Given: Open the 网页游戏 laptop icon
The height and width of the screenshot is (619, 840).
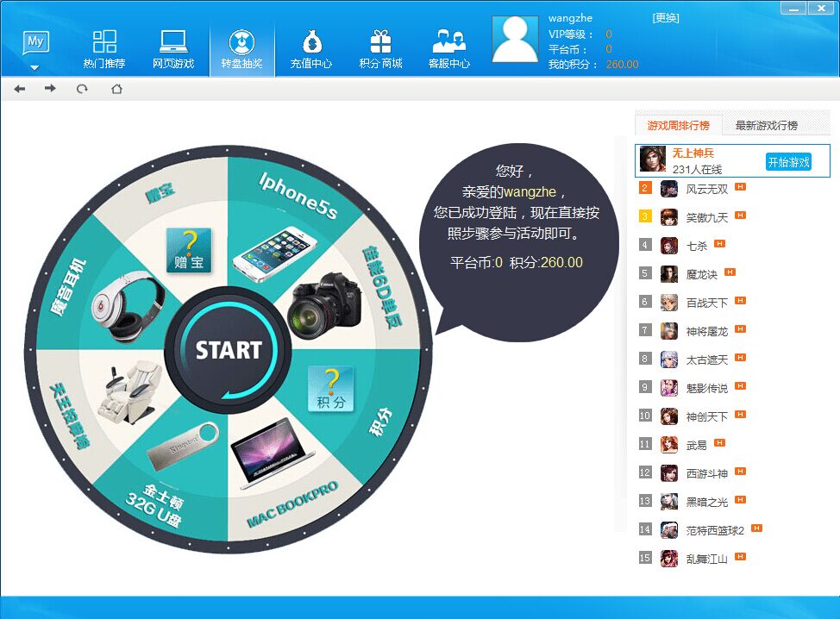Looking at the screenshot, I should [x=173, y=41].
